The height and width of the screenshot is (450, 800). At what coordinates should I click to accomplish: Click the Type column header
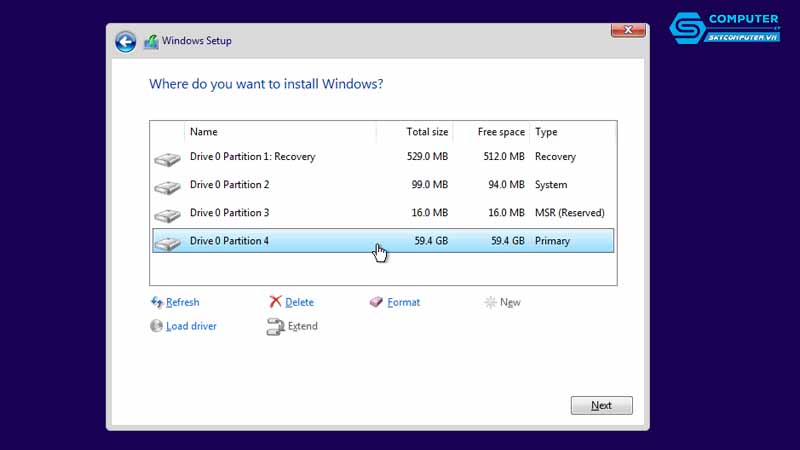570,132
